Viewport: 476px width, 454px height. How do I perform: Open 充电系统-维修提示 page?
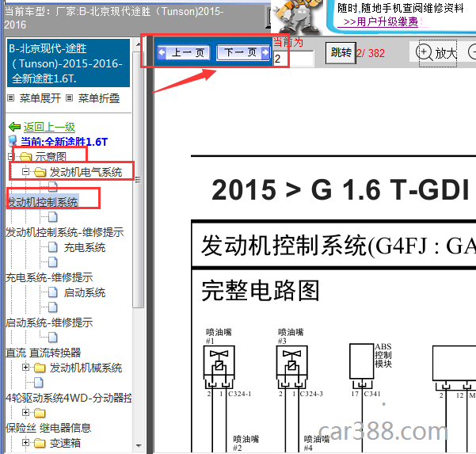click(49, 277)
